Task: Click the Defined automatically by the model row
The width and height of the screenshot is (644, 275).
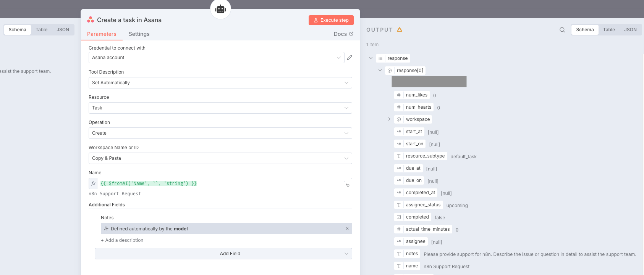Action: (x=227, y=228)
